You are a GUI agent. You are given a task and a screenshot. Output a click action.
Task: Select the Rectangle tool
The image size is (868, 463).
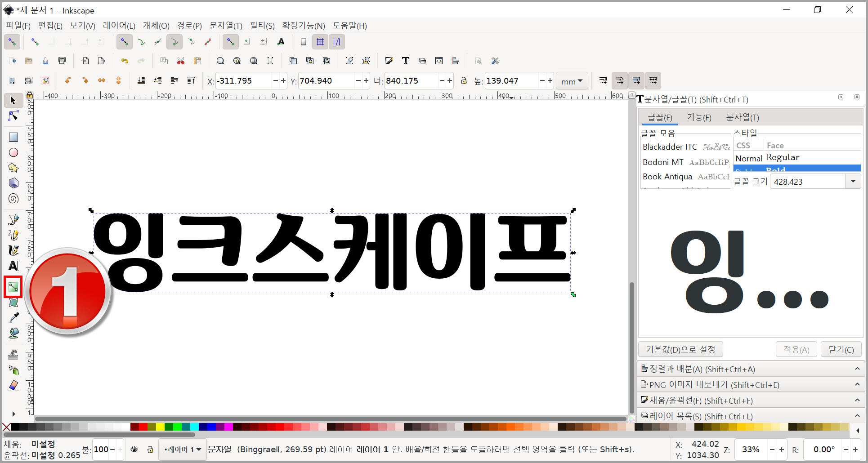click(13, 137)
